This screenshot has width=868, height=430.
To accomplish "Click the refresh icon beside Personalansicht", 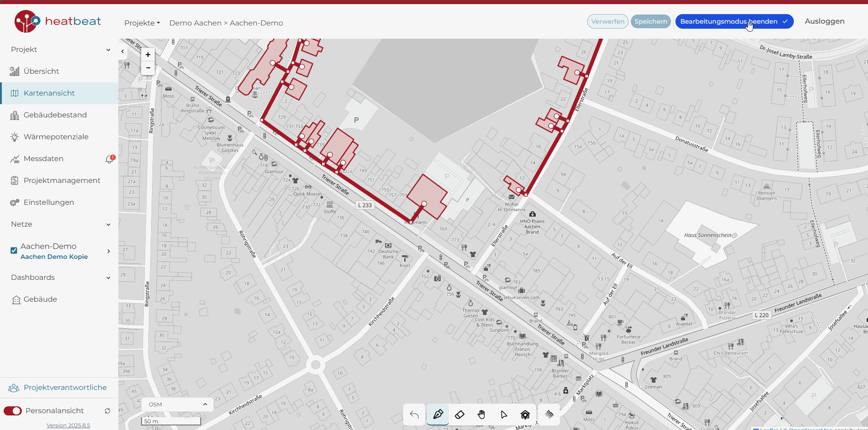I will click(x=107, y=411).
